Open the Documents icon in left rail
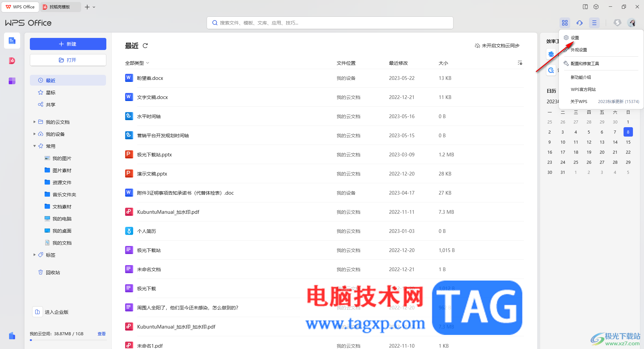The image size is (644, 349). tap(12, 41)
